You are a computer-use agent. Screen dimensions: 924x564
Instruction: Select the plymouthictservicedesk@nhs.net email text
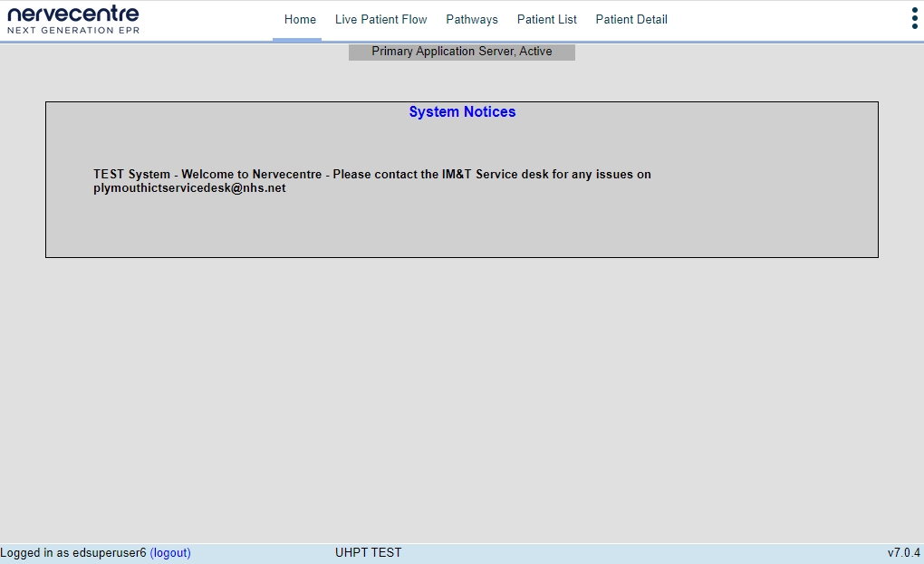[x=189, y=188]
